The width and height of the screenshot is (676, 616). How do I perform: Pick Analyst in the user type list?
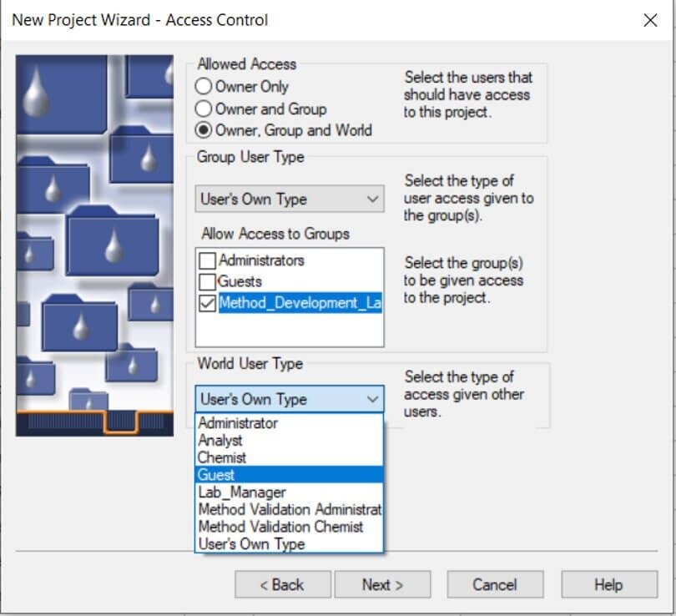[289, 440]
